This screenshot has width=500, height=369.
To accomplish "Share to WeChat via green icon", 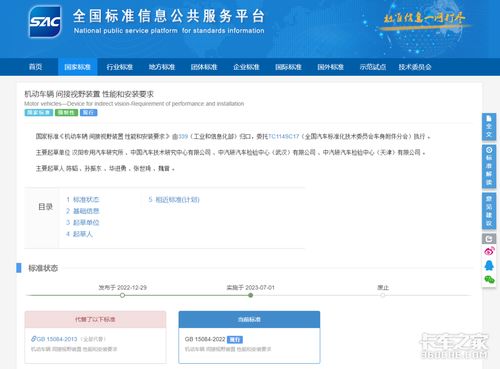I will click(x=489, y=279).
